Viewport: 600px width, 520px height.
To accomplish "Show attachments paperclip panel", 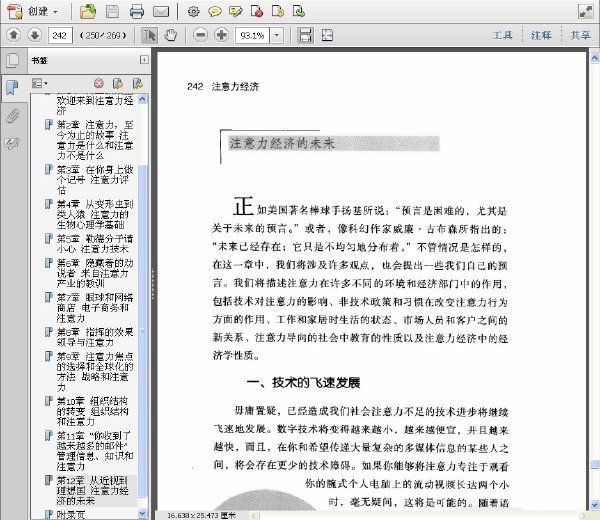I will click(x=13, y=116).
